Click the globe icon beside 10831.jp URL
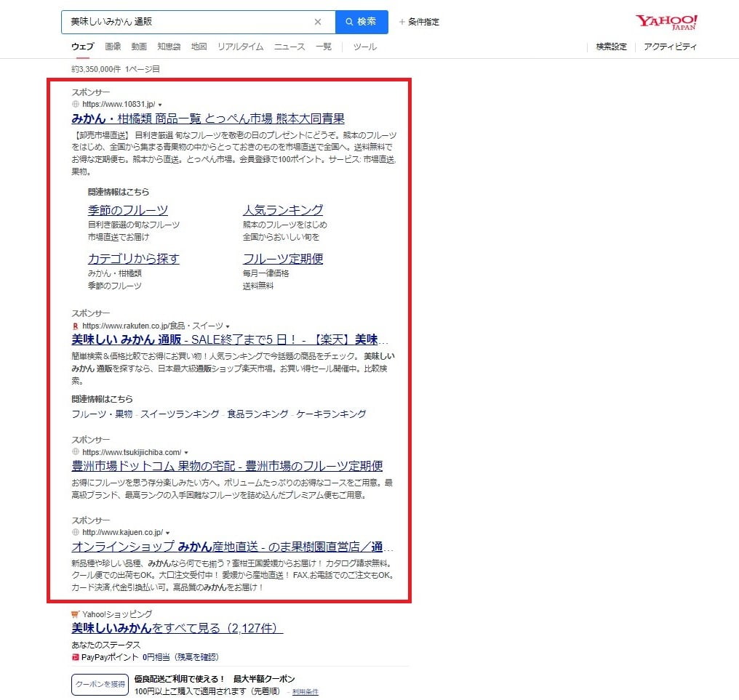739x700 pixels. [76, 104]
